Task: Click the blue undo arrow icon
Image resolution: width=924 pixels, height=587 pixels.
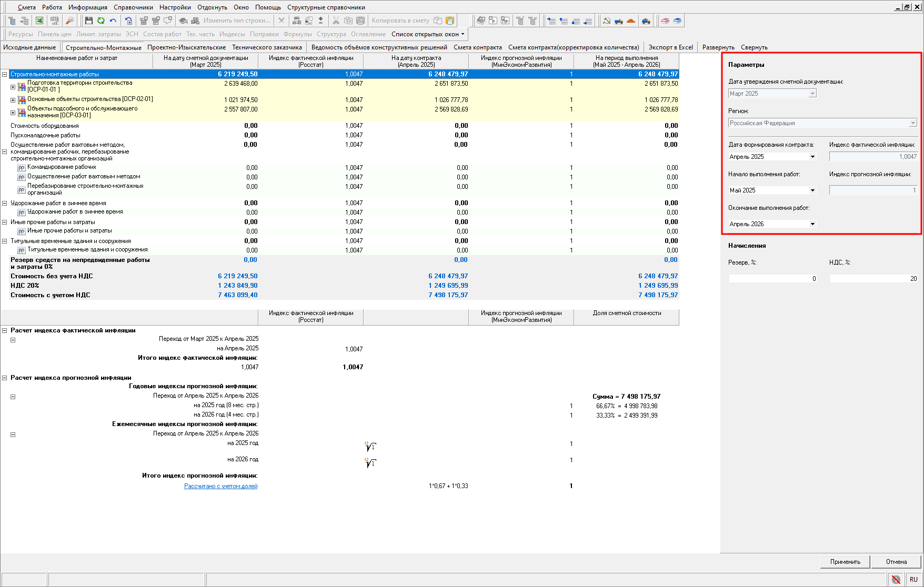Action: (113, 21)
